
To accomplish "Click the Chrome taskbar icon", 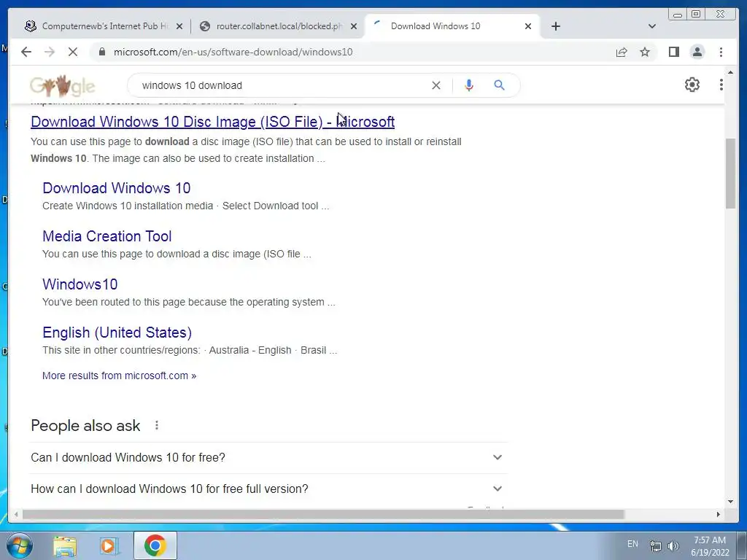I will [155, 545].
